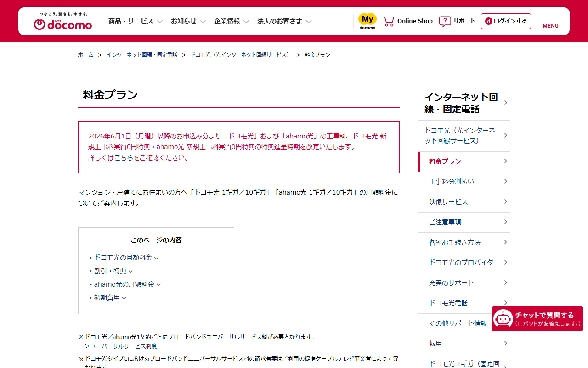Open sidebar その他サポート情報 item
Screen dimensions: 588x368
(x=464, y=323)
